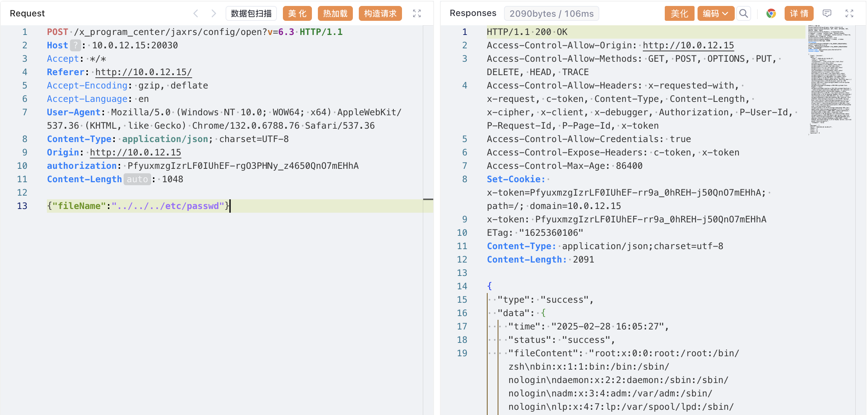Screen dimensions: 868x415
Task: Collapse the root JSON brace on line 14
Action: (x=489, y=286)
